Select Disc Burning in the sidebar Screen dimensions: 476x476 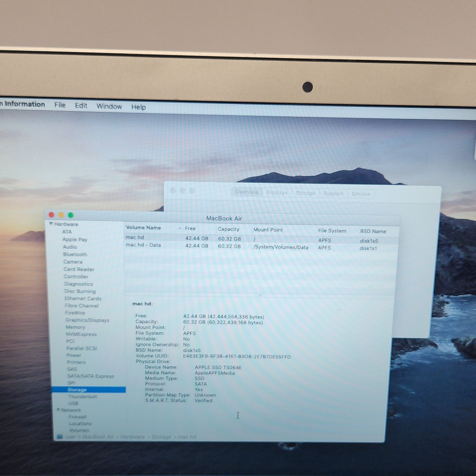point(80,291)
